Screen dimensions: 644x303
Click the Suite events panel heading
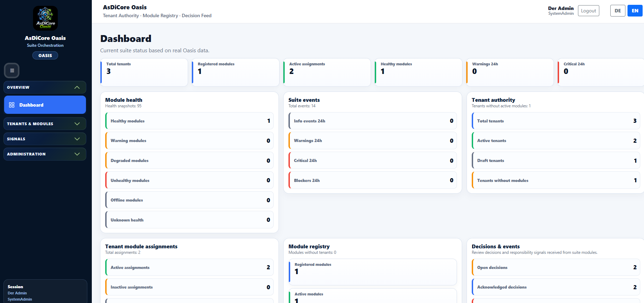(x=304, y=100)
